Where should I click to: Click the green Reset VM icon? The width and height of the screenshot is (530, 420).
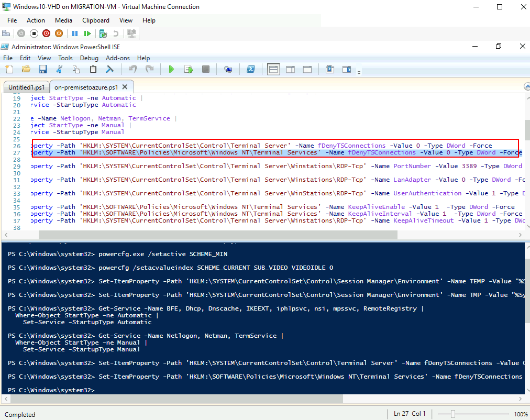(87, 34)
